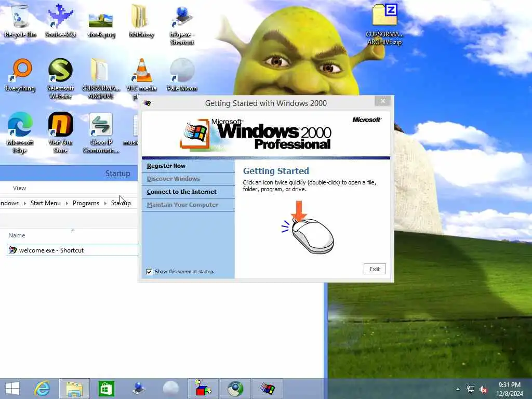Image resolution: width=532 pixels, height=399 pixels.
Task: Select welcome.exe - Shortcut file row
Action: tap(72, 250)
